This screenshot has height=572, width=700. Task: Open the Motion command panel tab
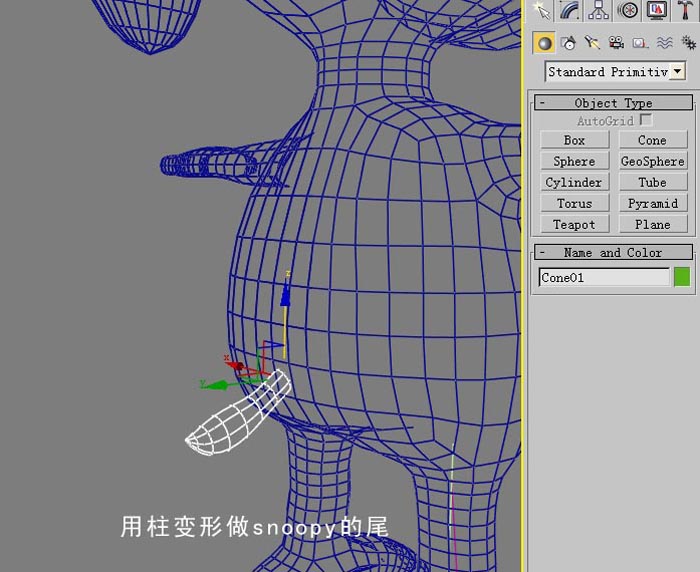pos(627,11)
